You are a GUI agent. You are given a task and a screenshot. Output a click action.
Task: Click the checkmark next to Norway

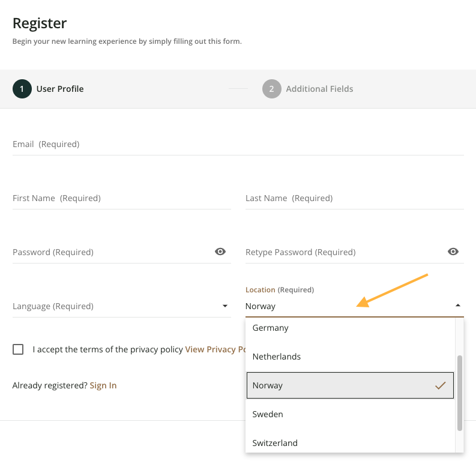tap(441, 385)
